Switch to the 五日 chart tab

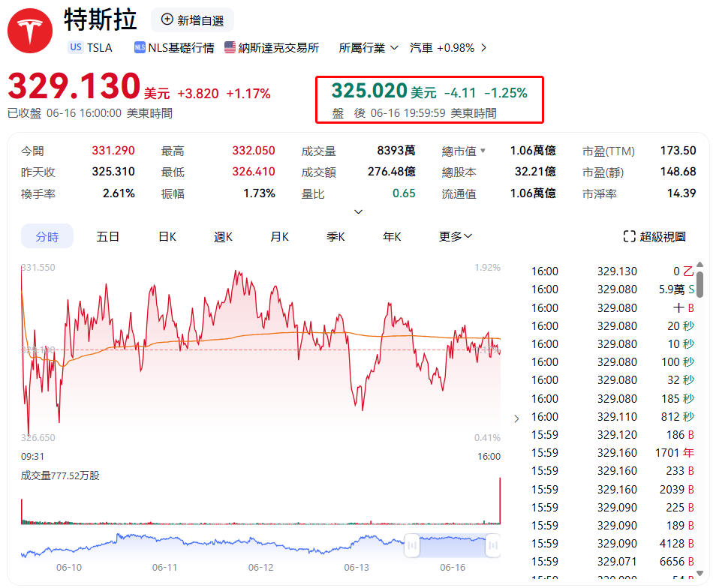point(108,236)
